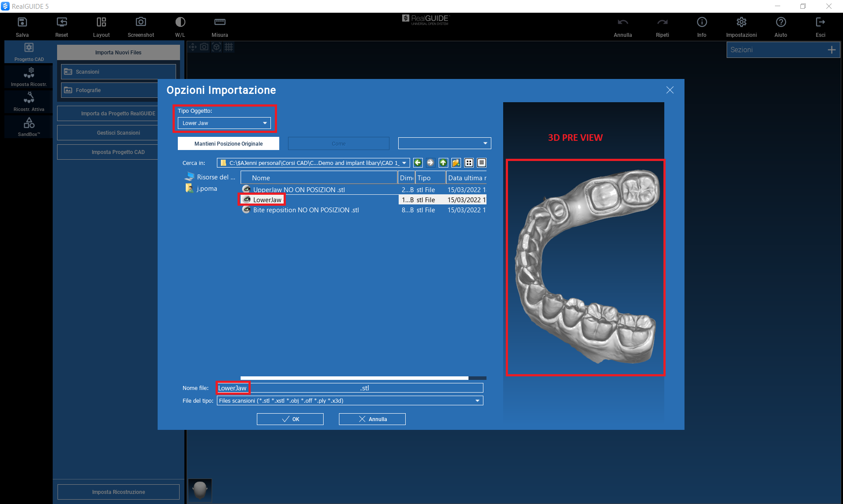The width and height of the screenshot is (843, 504).
Task: Open the Layout options icon
Action: pyautogui.click(x=101, y=22)
